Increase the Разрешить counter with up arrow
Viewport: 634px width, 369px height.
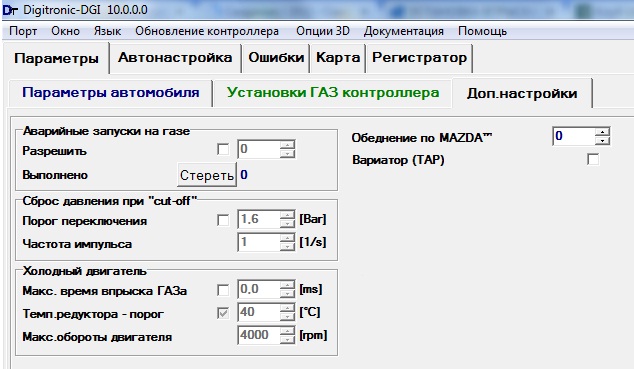point(287,145)
